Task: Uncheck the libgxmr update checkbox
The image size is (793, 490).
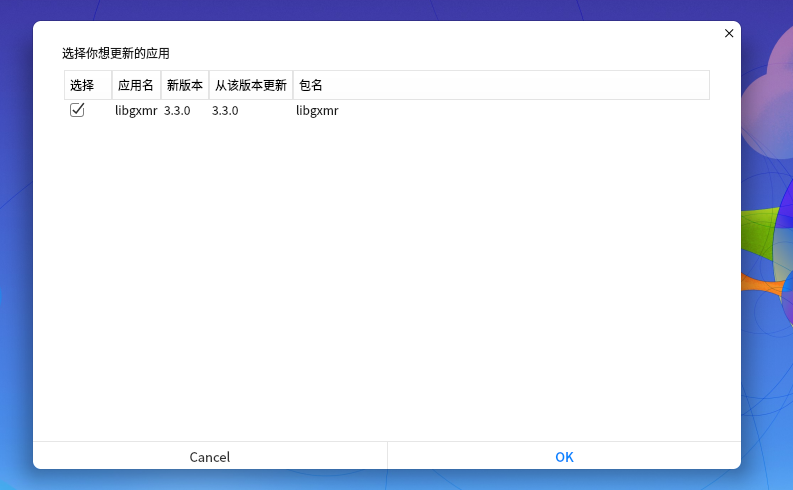Action: pyautogui.click(x=77, y=110)
